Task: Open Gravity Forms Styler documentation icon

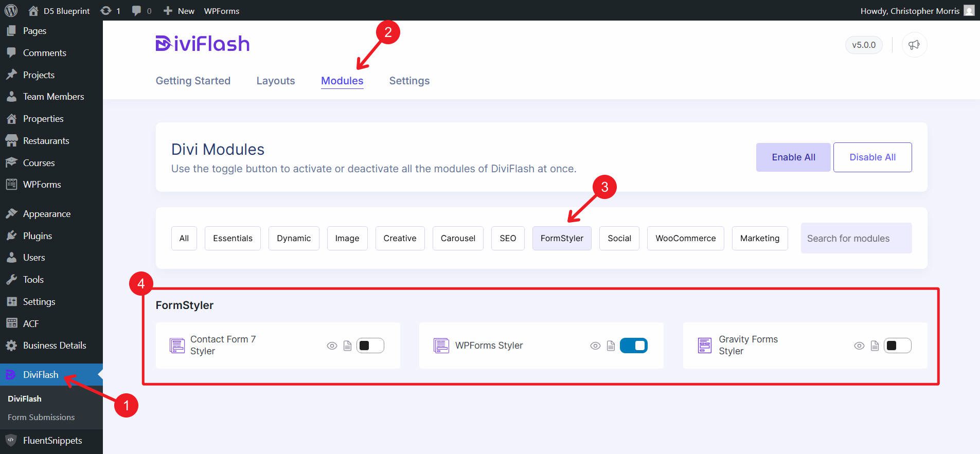Action: tap(875, 346)
